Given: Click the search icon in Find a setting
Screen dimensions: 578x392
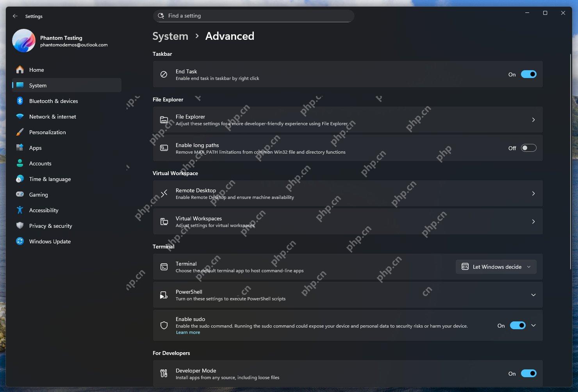Looking at the screenshot, I should pyautogui.click(x=161, y=16).
